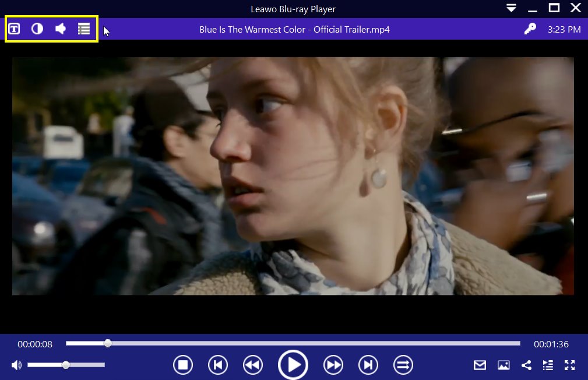
Task: Skip to the previous track
Action: (x=218, y=365)
